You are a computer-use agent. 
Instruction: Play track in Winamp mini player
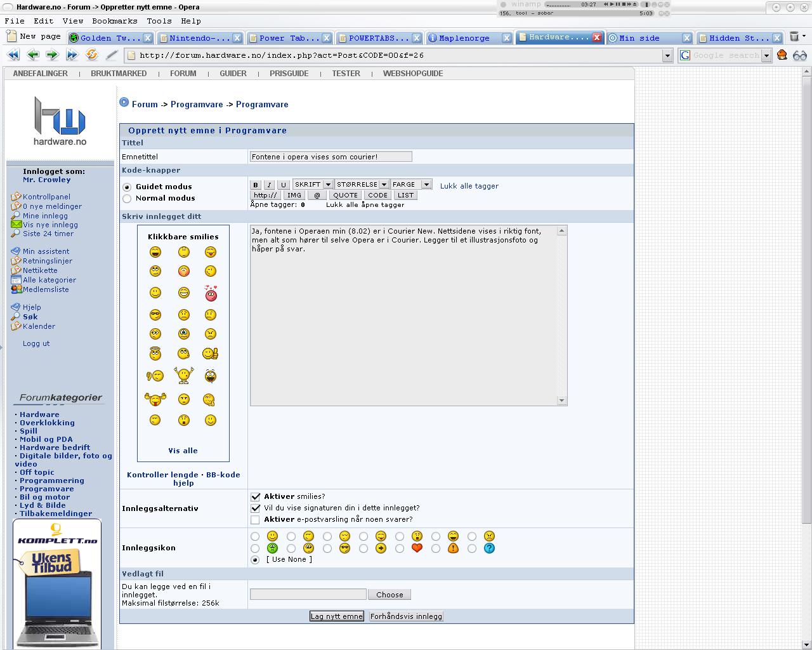(x=612, y=4)
